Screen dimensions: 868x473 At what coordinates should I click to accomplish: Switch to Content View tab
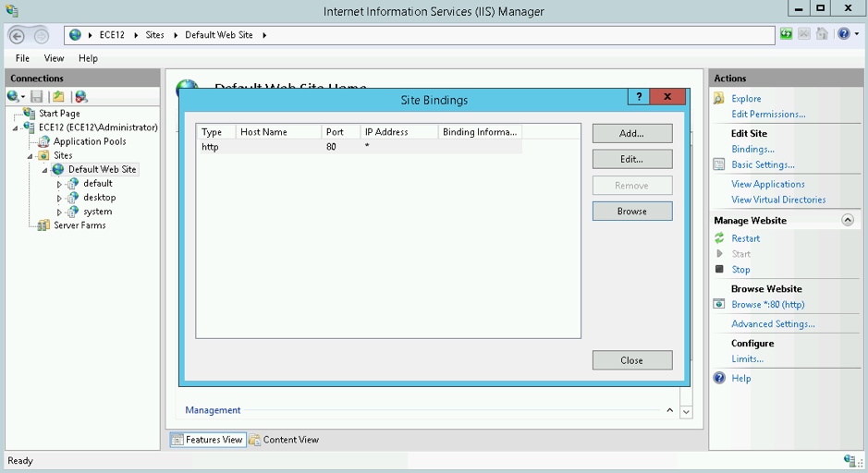tap(284, 439)
